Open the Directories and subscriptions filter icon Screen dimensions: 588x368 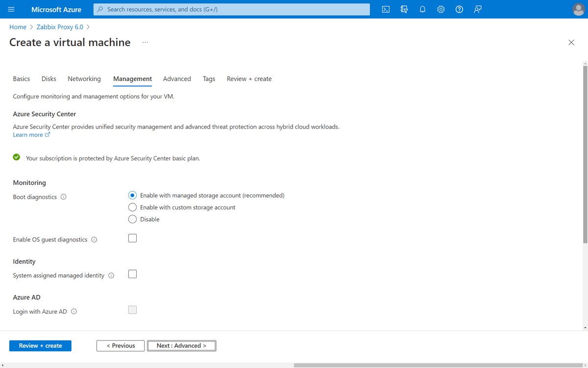pos(404,9)
